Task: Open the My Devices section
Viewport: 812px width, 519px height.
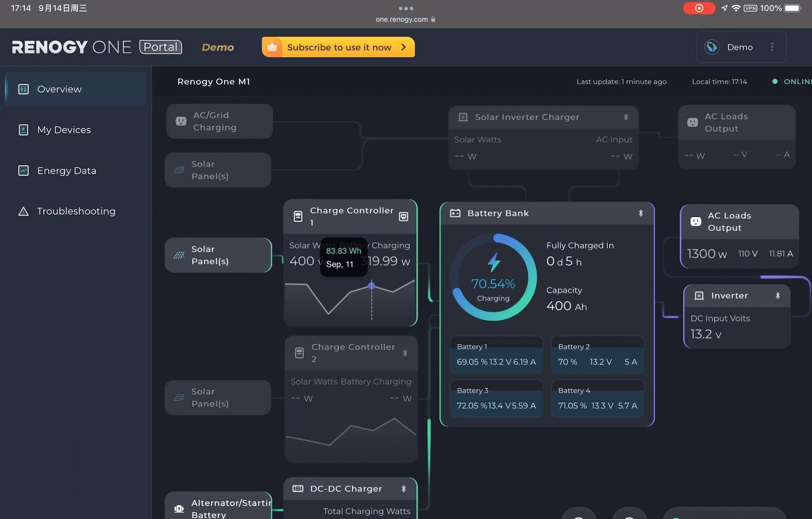Action: pyautogui.click(x=63, y=130)
